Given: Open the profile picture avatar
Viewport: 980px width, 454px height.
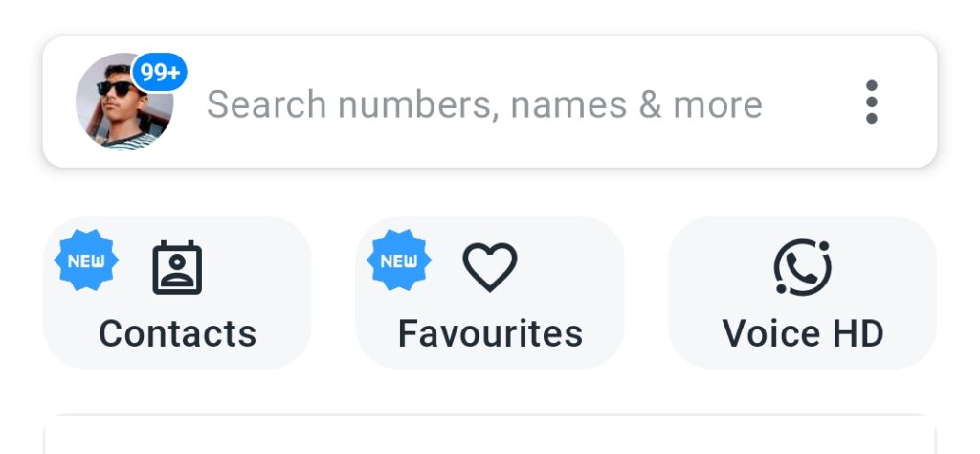Looking at the screenshot, I should pyautogui.click(x=124, y=102).
